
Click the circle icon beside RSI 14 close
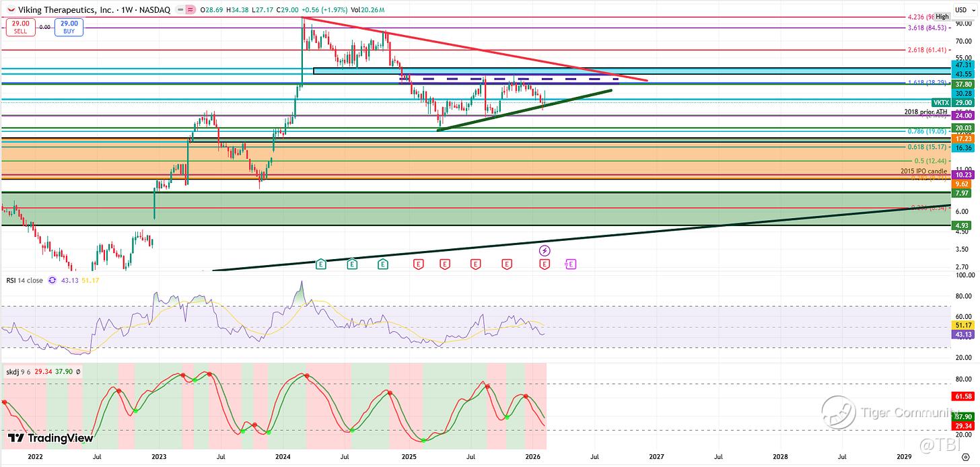click(x=53, y=280)
